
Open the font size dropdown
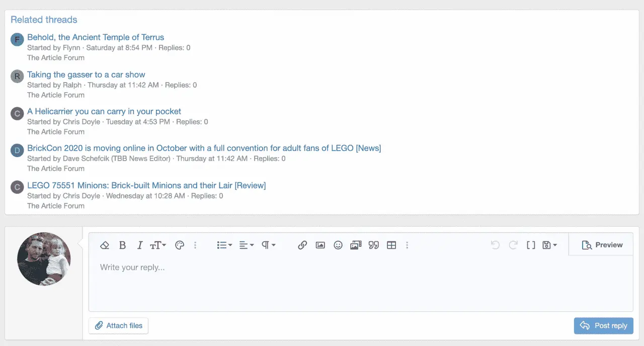pos(158,245)
